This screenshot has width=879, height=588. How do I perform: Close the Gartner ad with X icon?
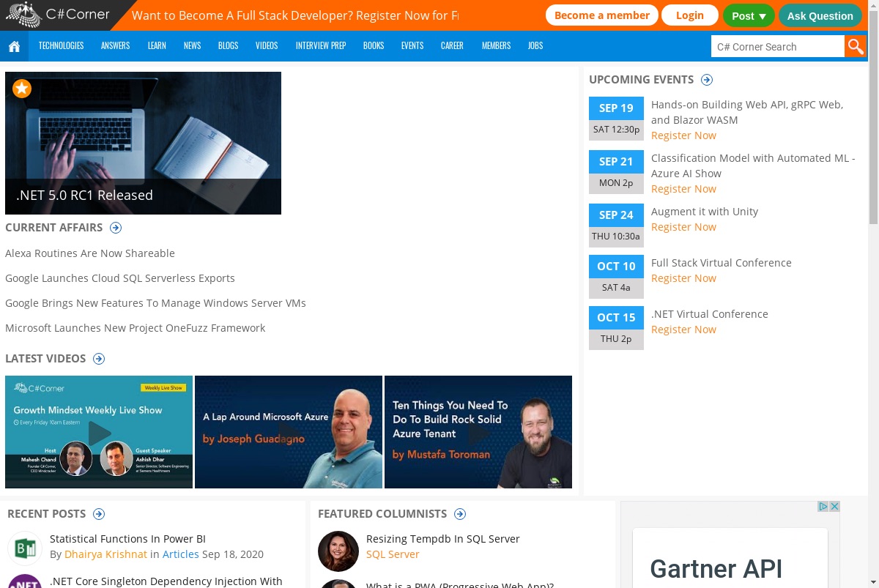834,507
